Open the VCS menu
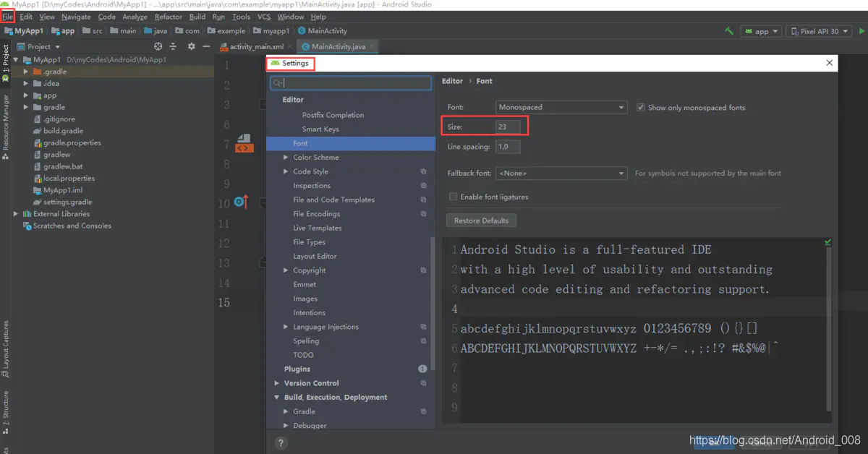The width and height of the screenshot is (868, 454). click(x=264, y=17)
